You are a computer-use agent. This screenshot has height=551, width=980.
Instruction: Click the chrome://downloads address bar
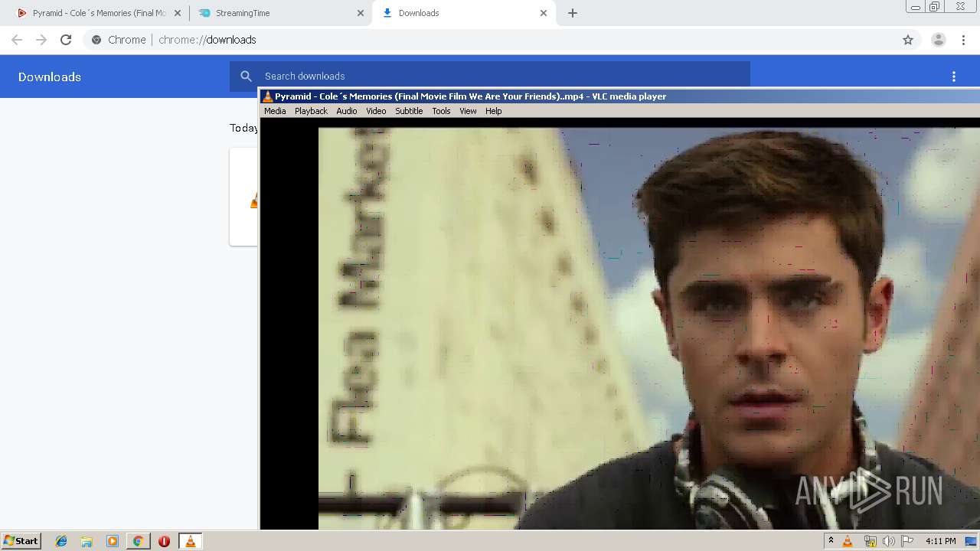[490, 40]
